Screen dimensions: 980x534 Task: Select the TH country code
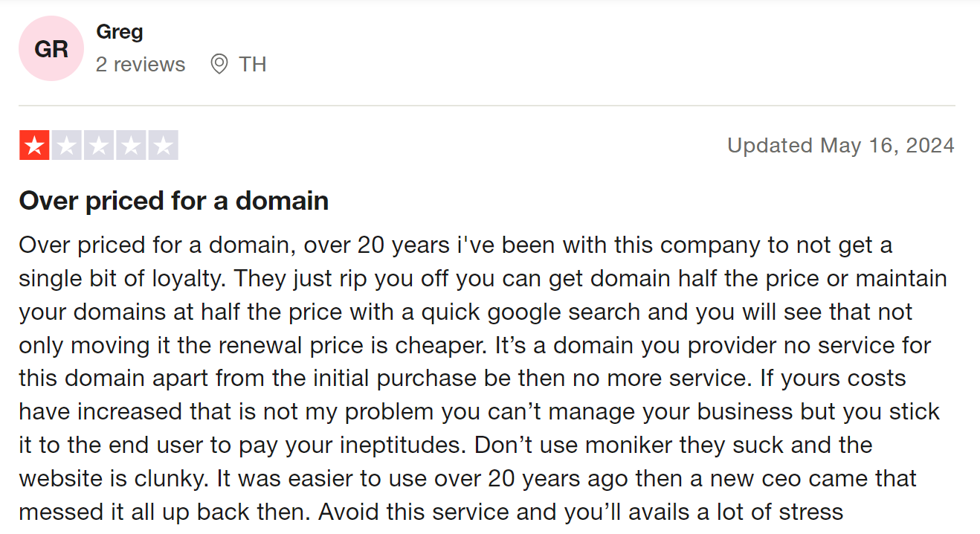[253, 65]
